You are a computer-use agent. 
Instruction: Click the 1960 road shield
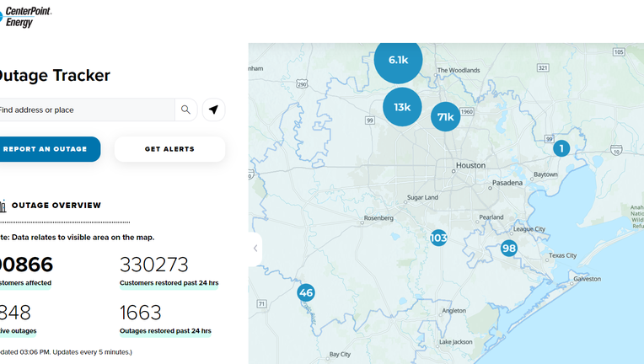pyautogui.click(x=467, y=111)
